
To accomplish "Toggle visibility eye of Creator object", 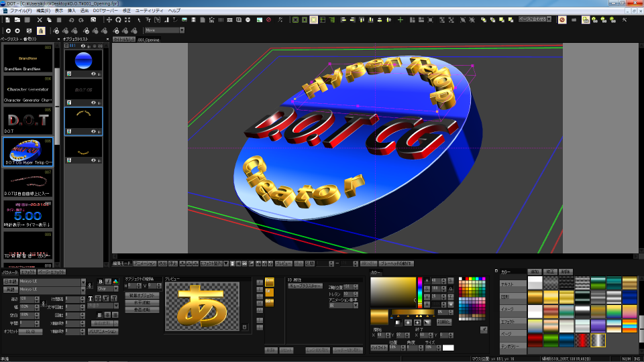I will click(x=93, y=160).
